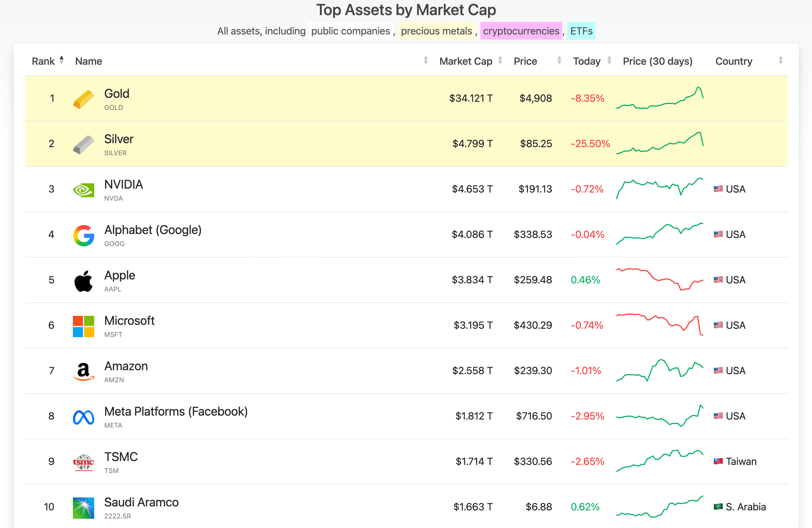The image size is (812, 528).
Task: Toggle the cryptocurrencies filter
Action: tap(521, 31)
